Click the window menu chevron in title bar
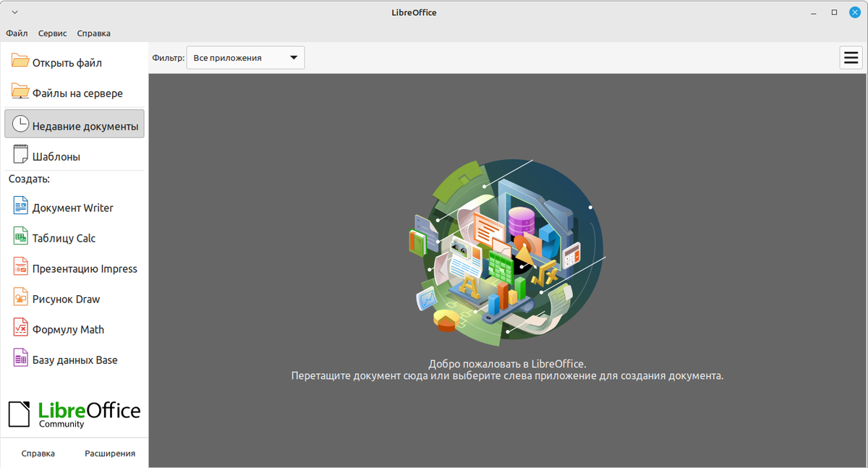The width and height of the screenshot is (868, 468). (x=15, y=12)
